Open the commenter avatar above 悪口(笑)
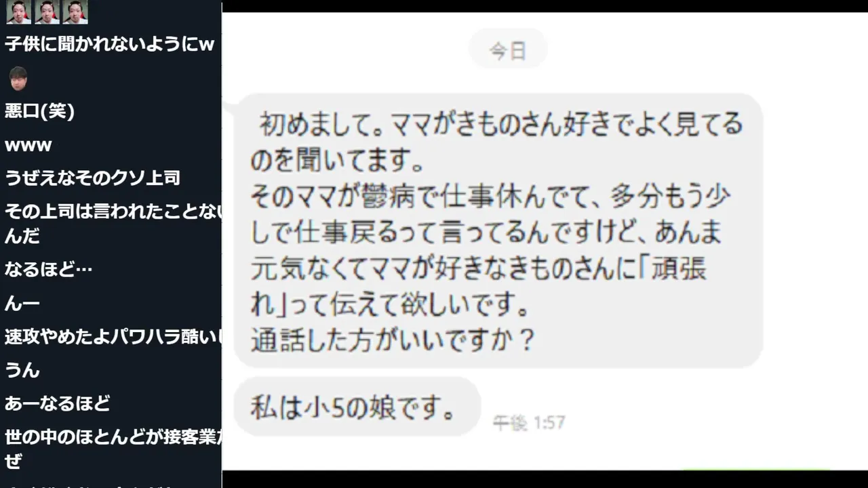868x488 pixels. click(x=18, y=78)
